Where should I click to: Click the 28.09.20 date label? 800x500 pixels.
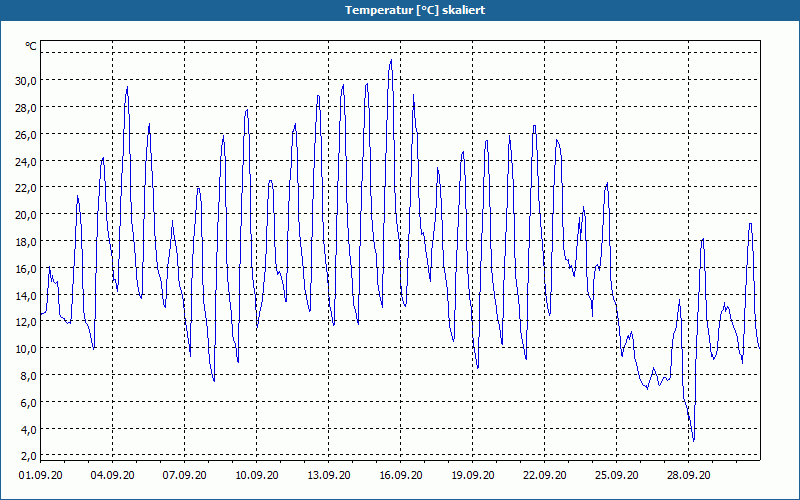pyautogui.click(x=688, y=475)
